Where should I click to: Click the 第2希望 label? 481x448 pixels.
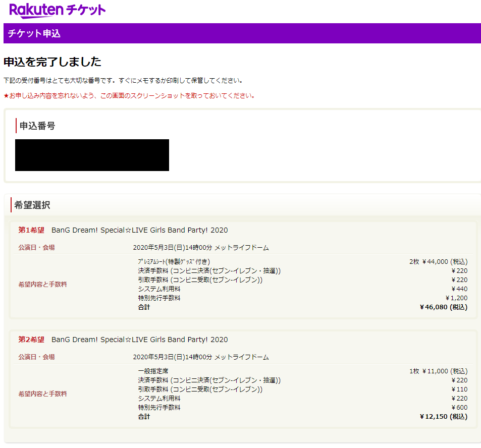(x=31, y=340)
